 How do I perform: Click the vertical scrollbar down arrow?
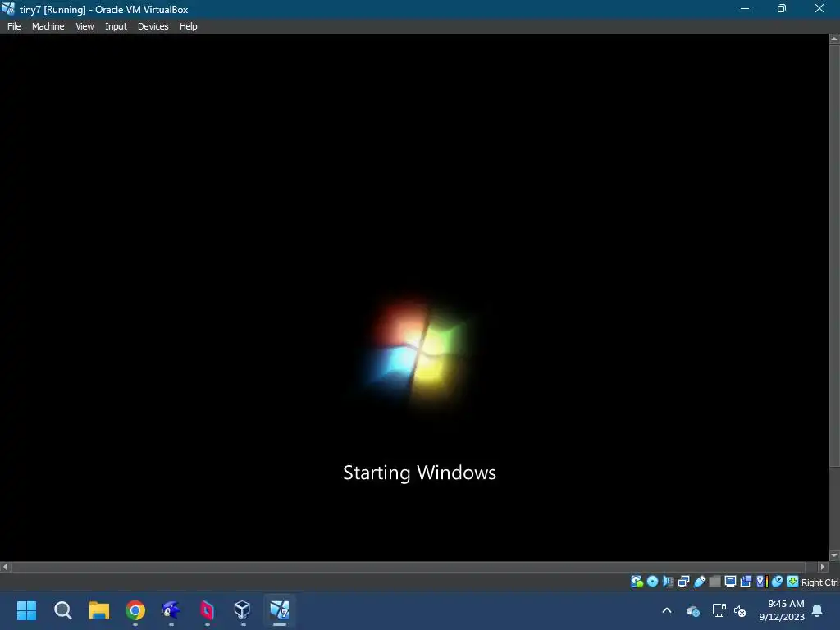pos(834,556)
